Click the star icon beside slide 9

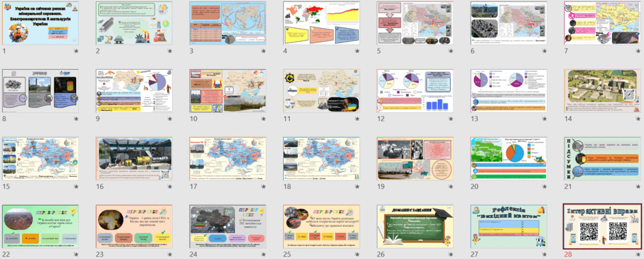click(170, 119)
